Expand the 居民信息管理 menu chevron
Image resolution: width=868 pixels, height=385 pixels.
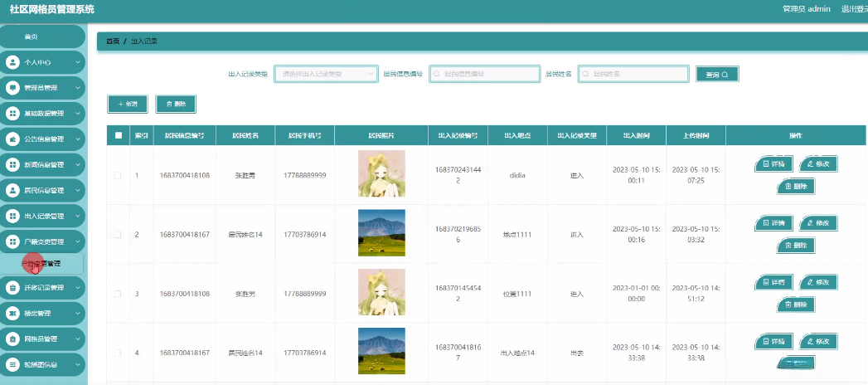point(78,191)
